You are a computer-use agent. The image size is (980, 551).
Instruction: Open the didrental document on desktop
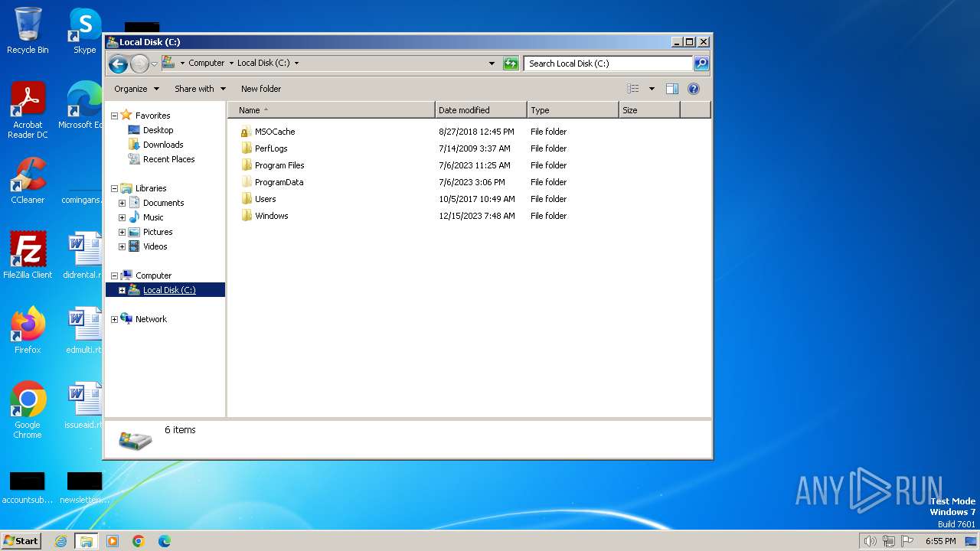coord(84,256)
